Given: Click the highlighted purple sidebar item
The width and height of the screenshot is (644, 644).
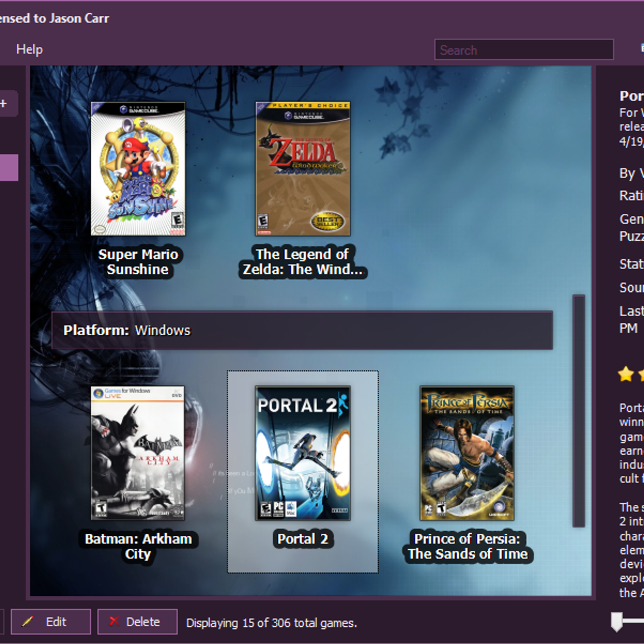Looking at the screenshot, I should (x=9, y=167).
